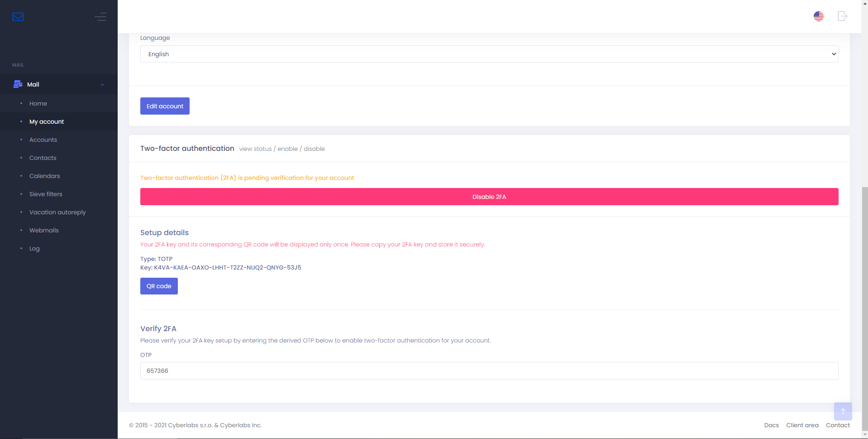Show the QR code button

pos(159,286)
